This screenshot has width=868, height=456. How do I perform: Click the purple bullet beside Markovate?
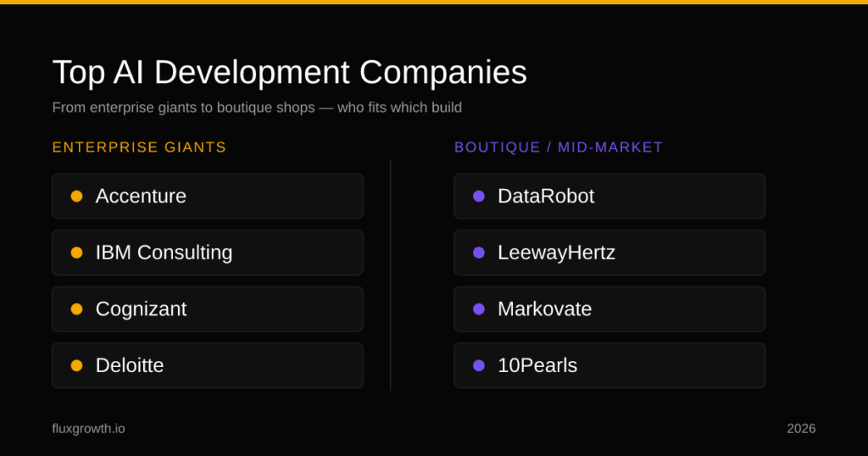tap(479, 309)
